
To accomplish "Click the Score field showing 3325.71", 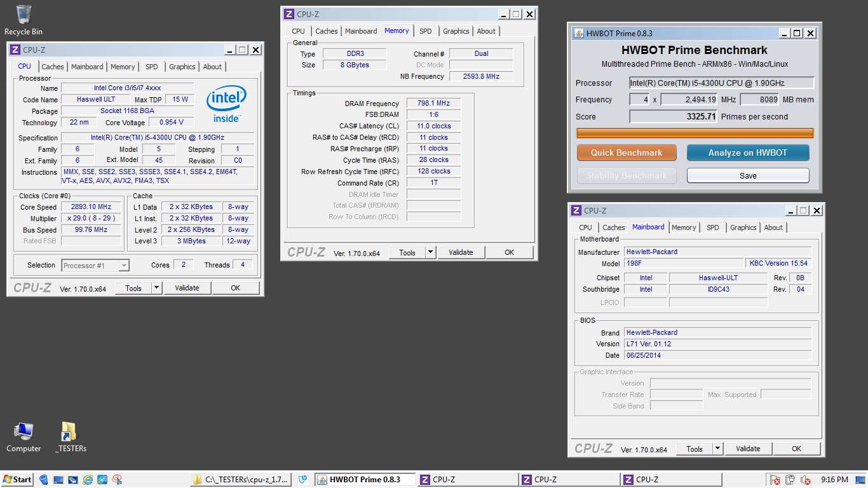I will click(x=674, y=116).
